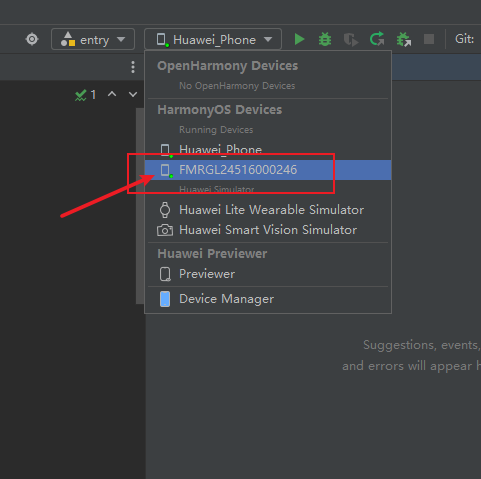Open the vertical three-dot options menu
481x479 pixels.
tap(133, 67)
